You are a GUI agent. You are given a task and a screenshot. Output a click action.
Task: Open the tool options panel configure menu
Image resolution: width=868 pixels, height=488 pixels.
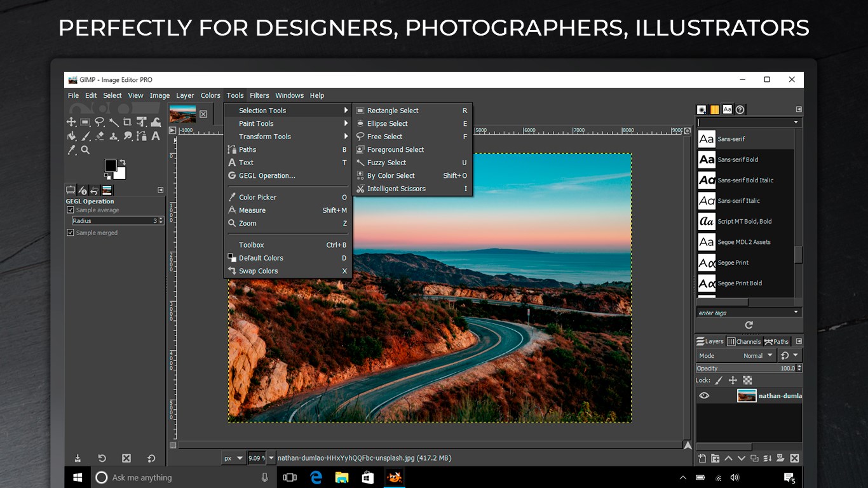[160, 190]
